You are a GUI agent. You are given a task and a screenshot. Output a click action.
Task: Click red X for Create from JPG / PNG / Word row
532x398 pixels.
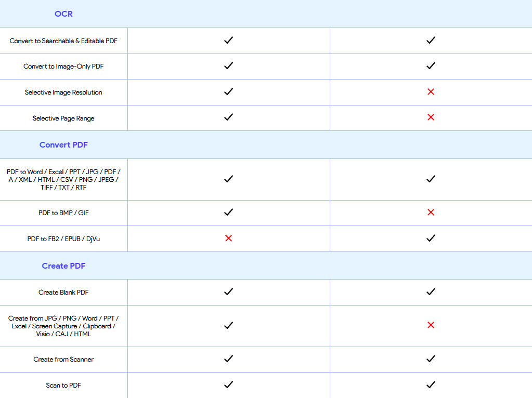coord(431,325)
